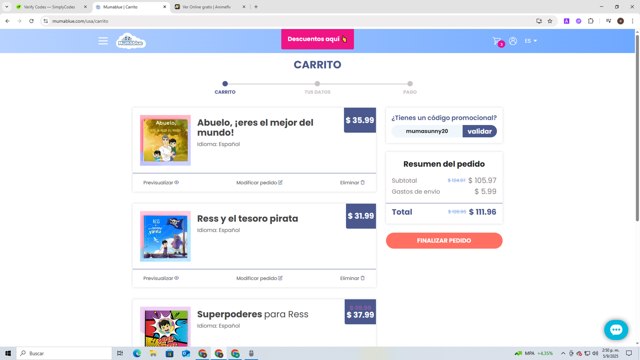Open the Chrome three-dot menu
640x360 pixels.
coord(632,21)
